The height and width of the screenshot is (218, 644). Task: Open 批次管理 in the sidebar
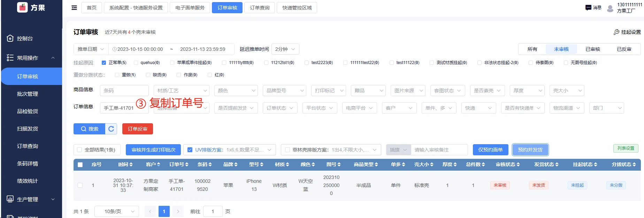(28, 94)
